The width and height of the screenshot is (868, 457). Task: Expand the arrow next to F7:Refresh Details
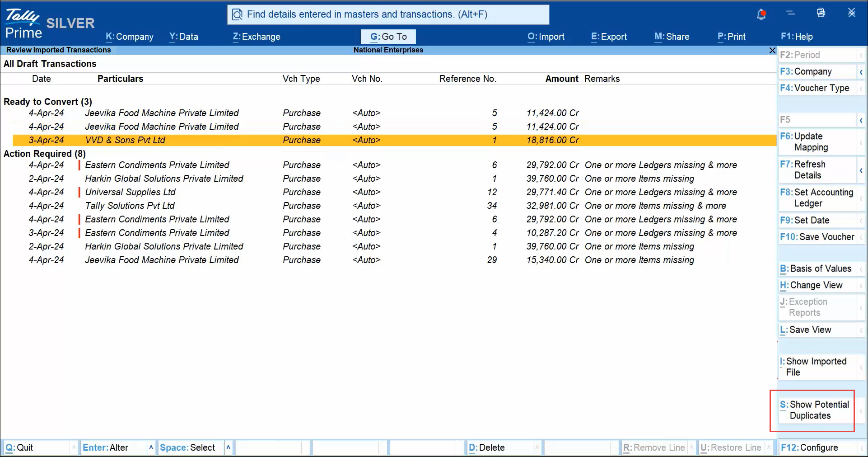(861, 170)
